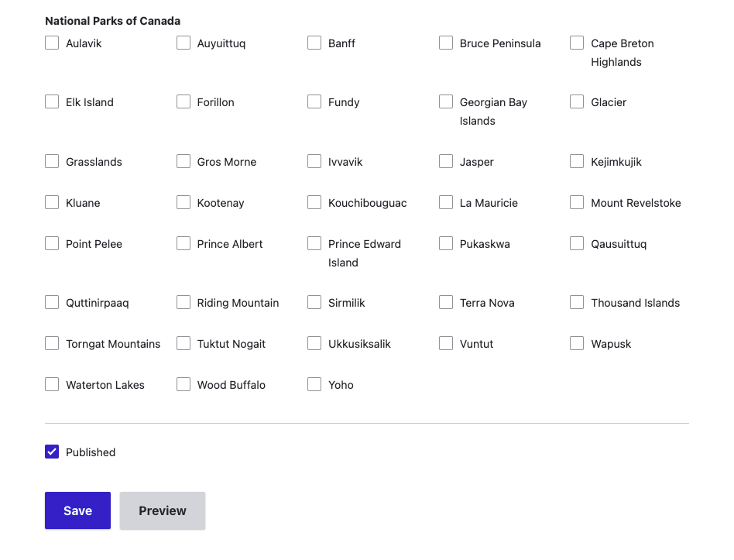Select the Cape Breton Highlands checkbox

click(x=577, y=43)
